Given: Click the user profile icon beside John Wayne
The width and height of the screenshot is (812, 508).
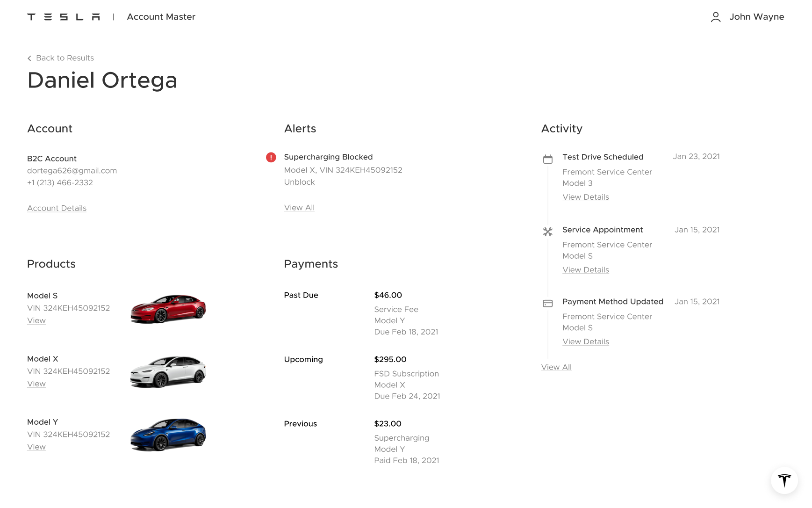Looking at the screenshot, I should coord(715,17).
